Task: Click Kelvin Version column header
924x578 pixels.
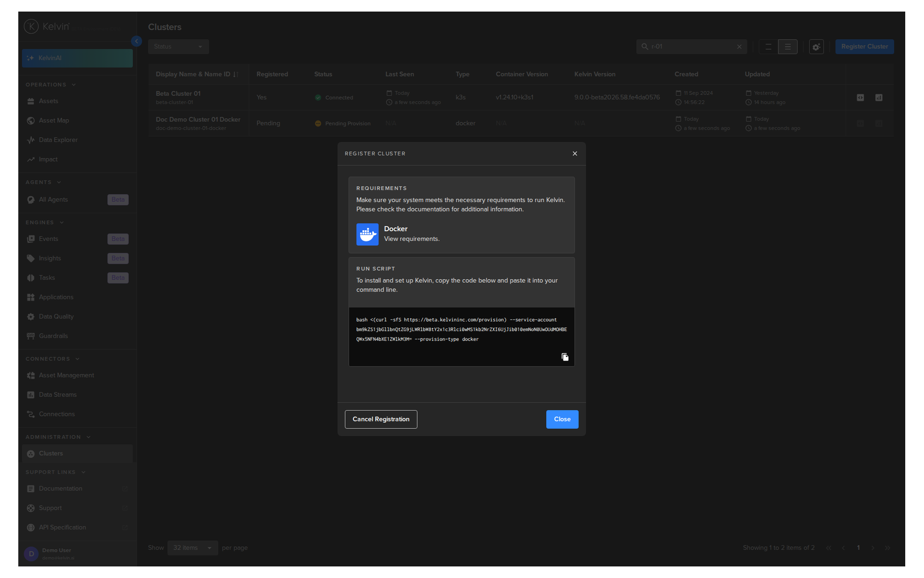Action: click(595, 74)
